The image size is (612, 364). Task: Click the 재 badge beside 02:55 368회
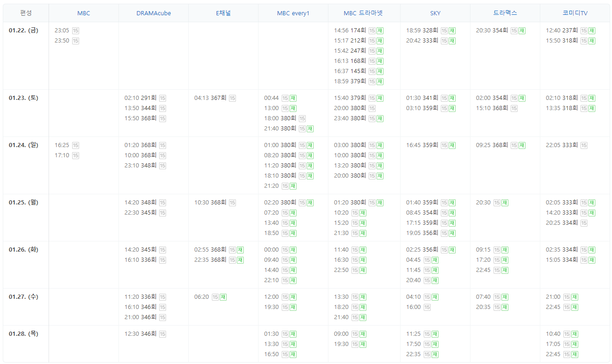tap(240, 250)
